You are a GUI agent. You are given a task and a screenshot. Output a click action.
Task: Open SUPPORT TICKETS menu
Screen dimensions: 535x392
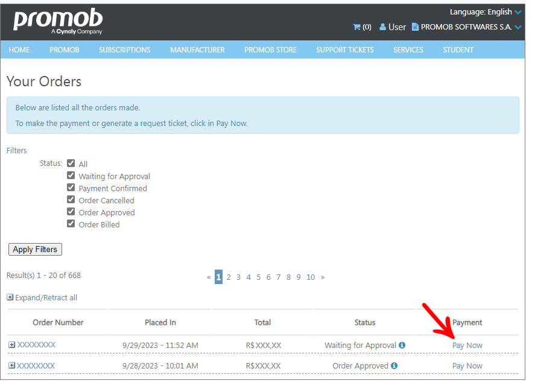tap(344, 50)
